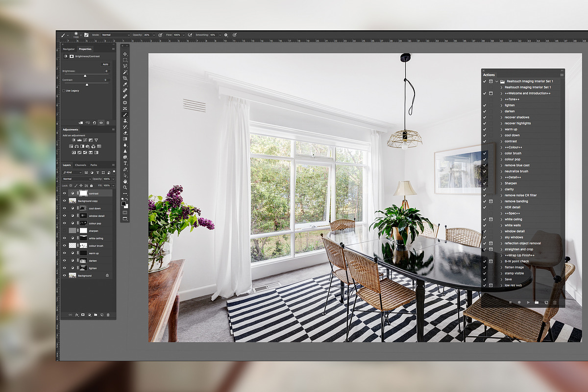Select the Type tool
The width and height of the screenshot is (588, 392).
click(x=125, y=163)
